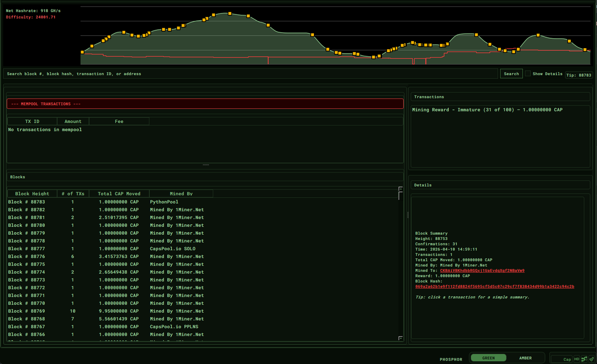Enable the Show Details checkbox
This screenshot has width=597, height=364.
(x=528, y=74)
